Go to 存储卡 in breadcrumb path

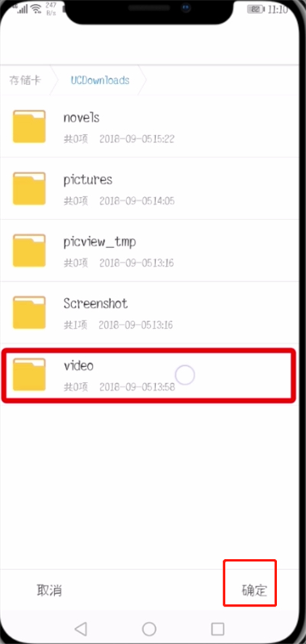click(25, 80)
